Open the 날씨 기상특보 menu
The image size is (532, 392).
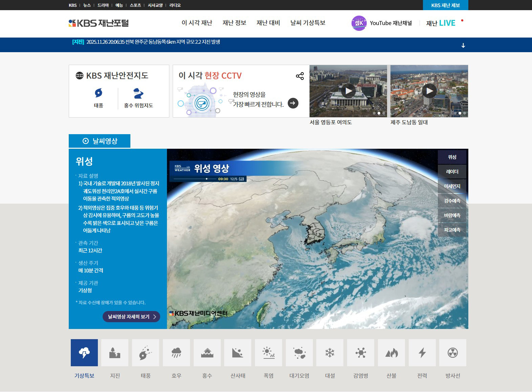point(307,23)
